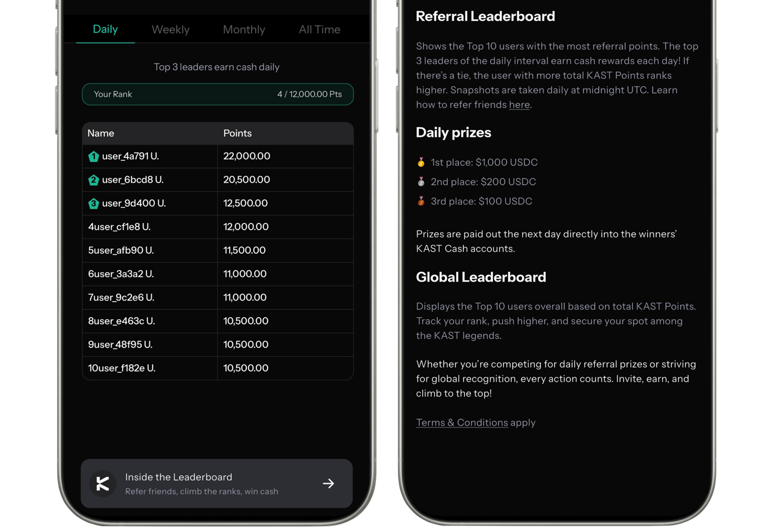Click the bronze medal icon for 3rd place
This screenshot has height=532, width=757.
[421, 201]
